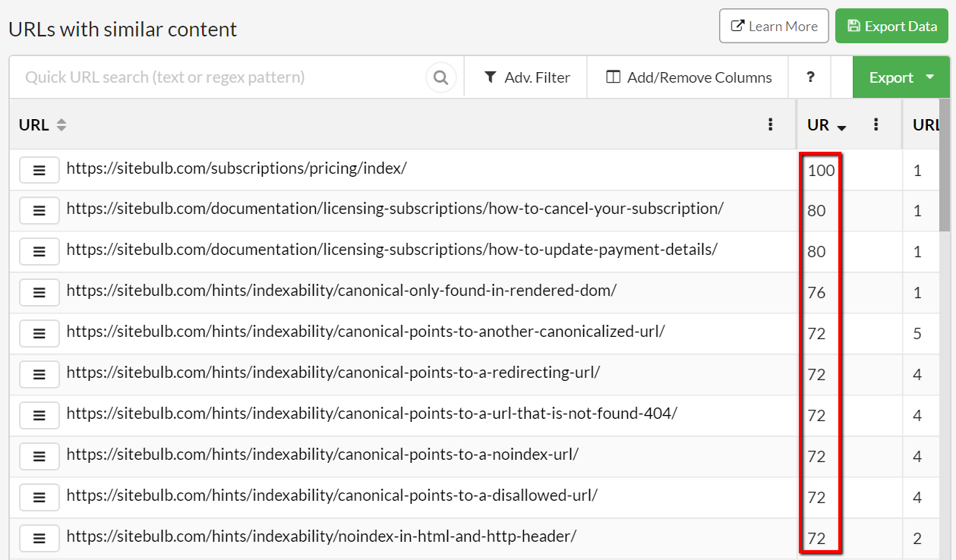Open row menu for canonical-only-found-in-rendered-dom URL
Screen dimensions: 956x560
39,294
